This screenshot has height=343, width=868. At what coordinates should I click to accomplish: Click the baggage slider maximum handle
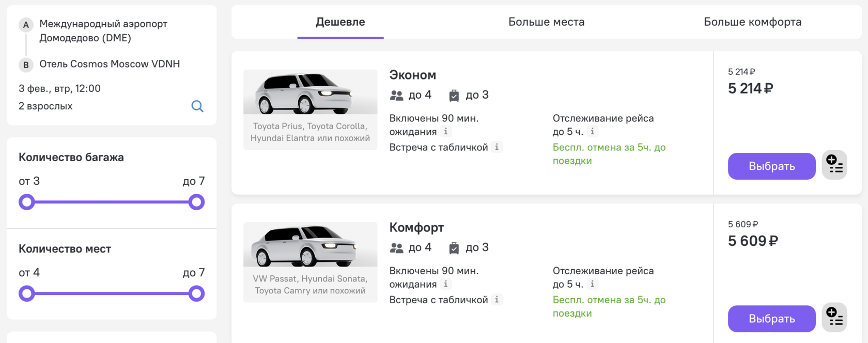click(x=196, y=202)
